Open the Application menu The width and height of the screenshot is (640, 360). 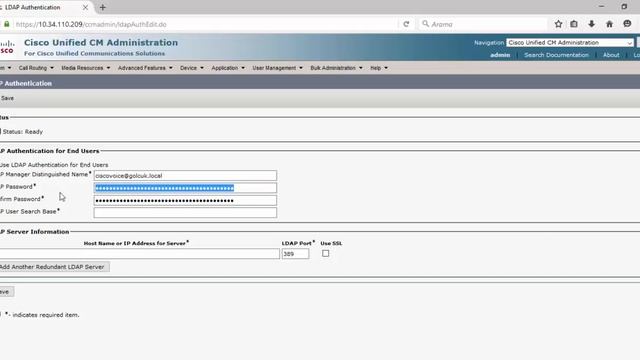228,68
